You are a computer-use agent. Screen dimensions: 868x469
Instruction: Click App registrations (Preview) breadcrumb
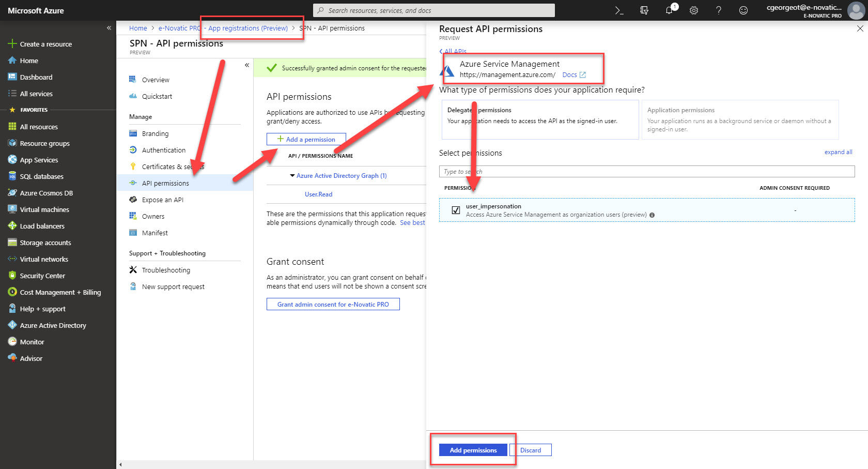pos(248,28)
